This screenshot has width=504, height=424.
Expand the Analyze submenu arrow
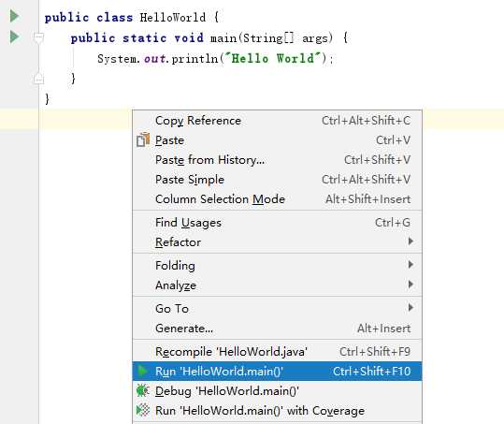click(410, 284)
